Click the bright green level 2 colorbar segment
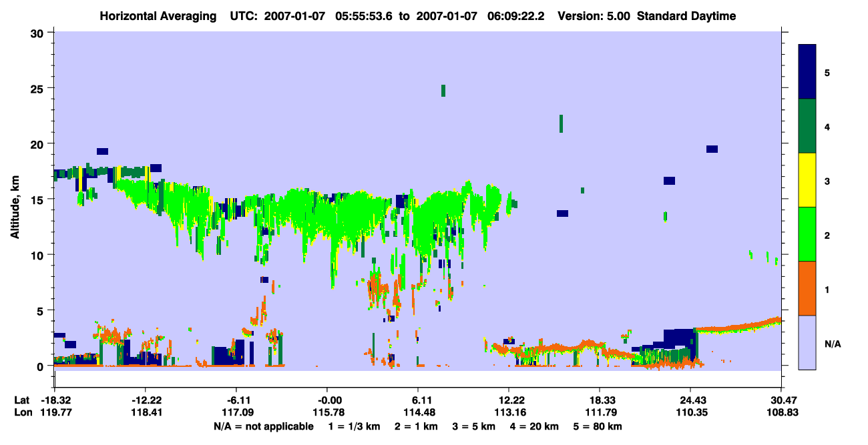The height and width of the screenshot is (445, 868). point(807,234)
